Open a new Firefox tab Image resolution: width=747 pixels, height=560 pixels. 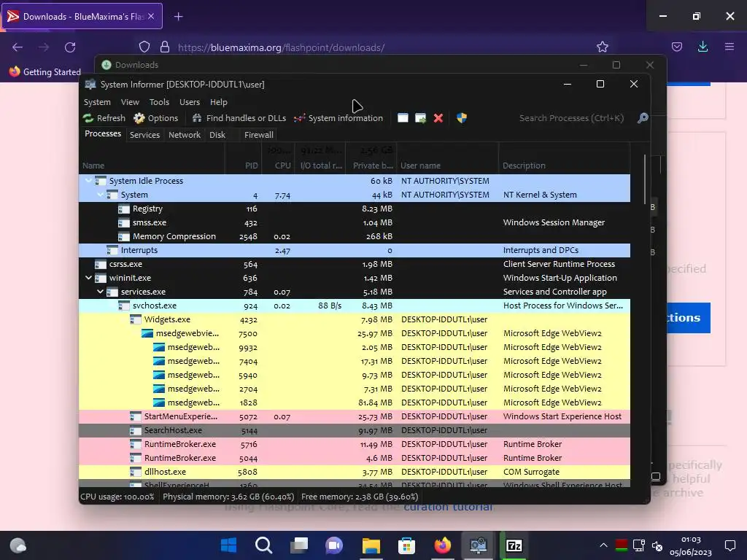tap(178, 17)
